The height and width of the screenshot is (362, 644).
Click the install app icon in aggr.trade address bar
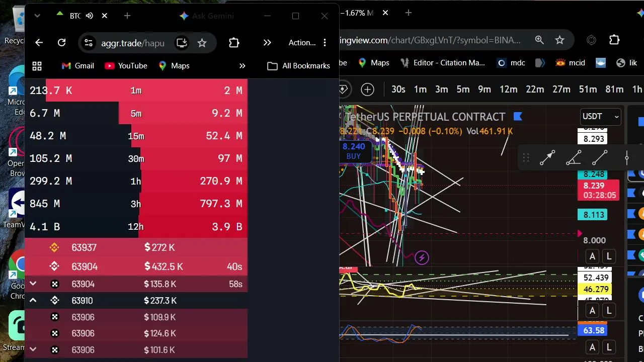tap(182, 43)
